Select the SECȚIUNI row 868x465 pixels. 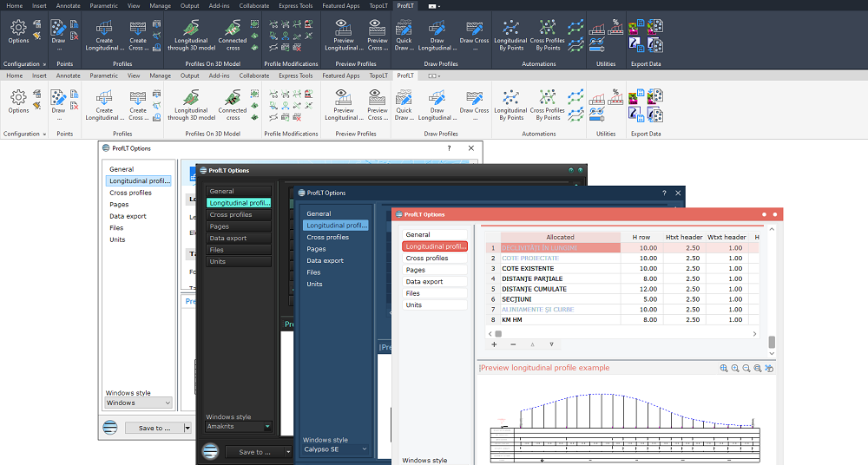pos(622,299)
